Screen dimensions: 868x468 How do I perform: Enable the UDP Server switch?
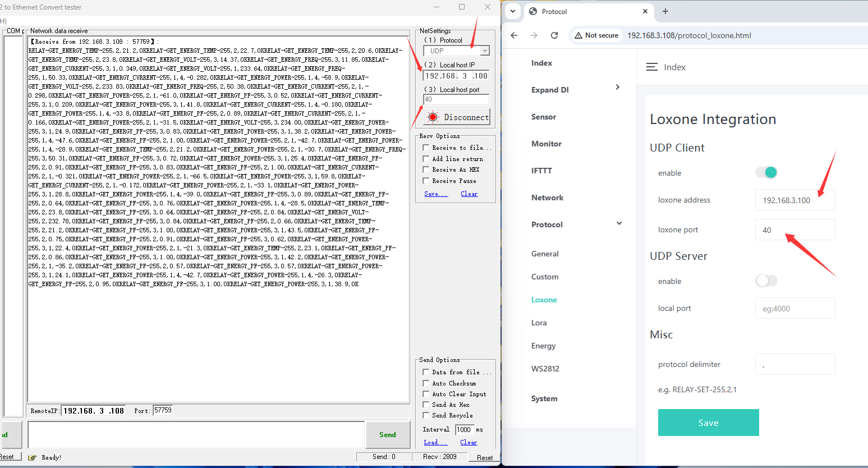[x=766, y=281]
